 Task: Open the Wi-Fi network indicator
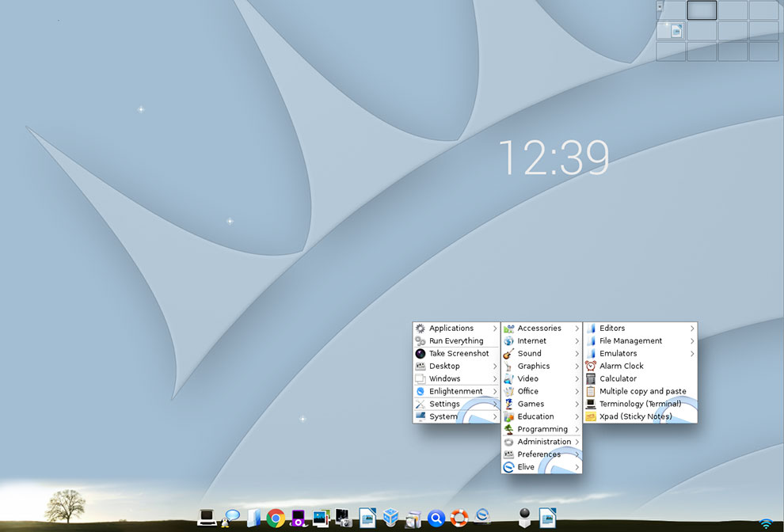(766, 523)
